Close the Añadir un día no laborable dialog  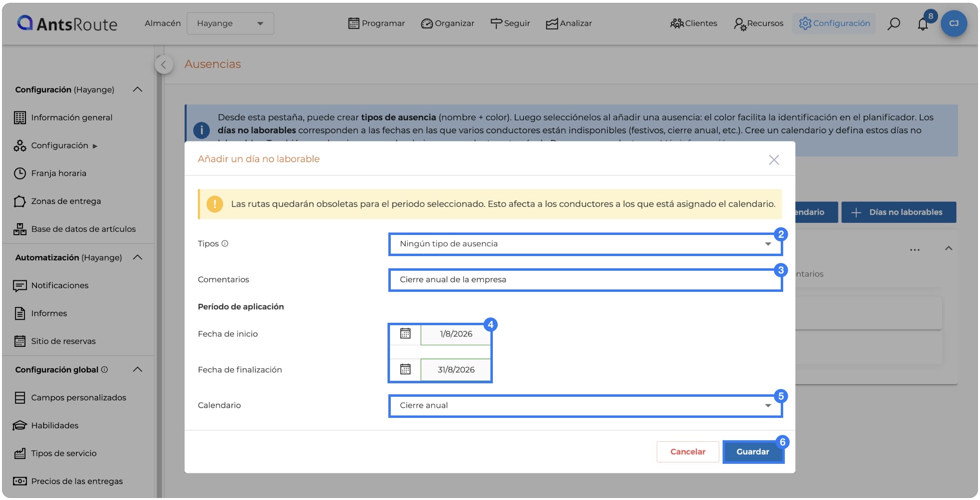[774, 160]
